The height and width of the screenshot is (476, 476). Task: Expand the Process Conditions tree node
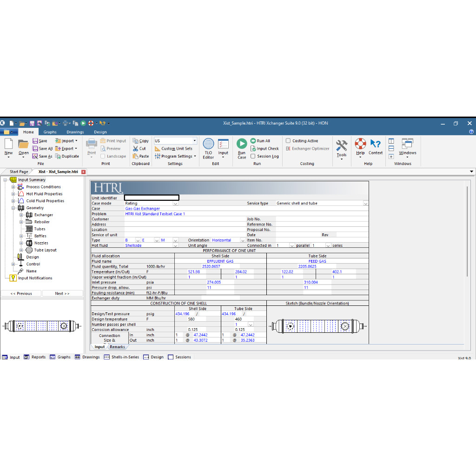[13, 187]
